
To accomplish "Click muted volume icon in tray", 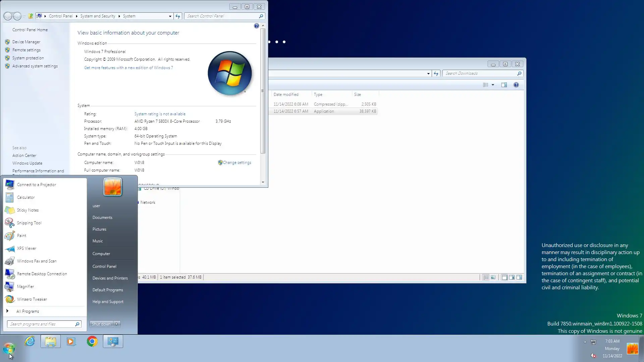I will [593, 356].
